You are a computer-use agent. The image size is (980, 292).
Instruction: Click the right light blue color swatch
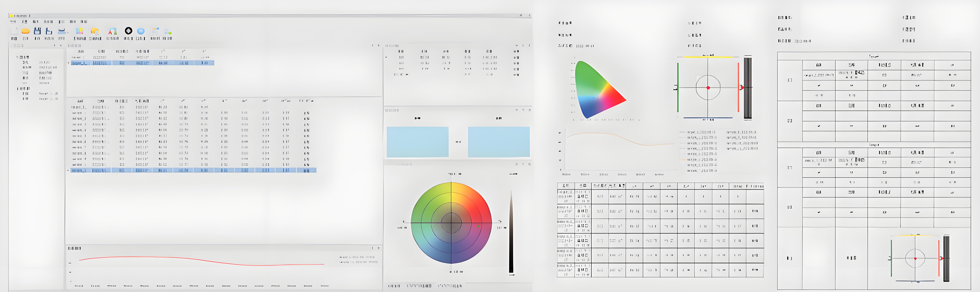coord(499,142)
